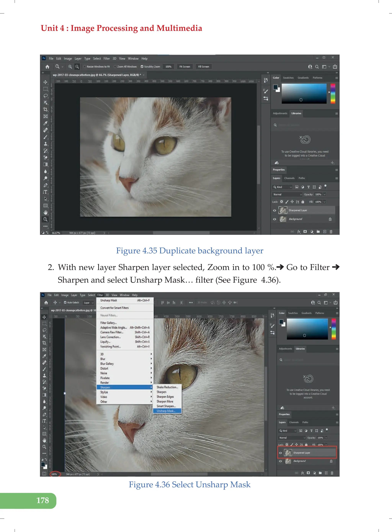392x532 pixels.
Task: Click the Zoom In magnifier in Figure 4.35 options bar
Action: [70, 67]
